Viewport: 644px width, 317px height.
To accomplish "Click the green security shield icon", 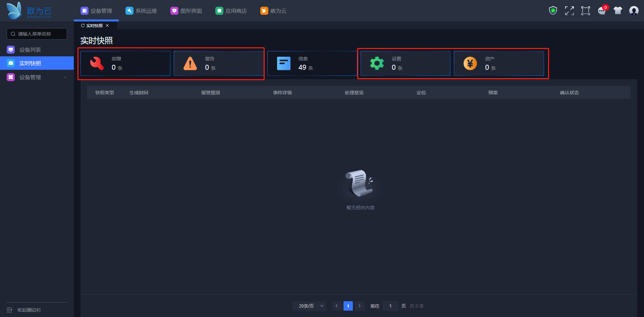I will click(553, 11).
